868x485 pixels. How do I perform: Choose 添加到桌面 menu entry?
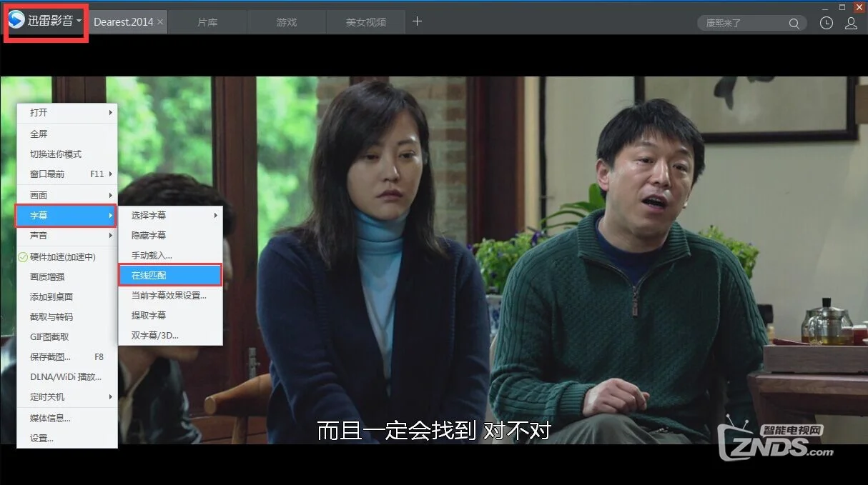(x=67, y=296)
